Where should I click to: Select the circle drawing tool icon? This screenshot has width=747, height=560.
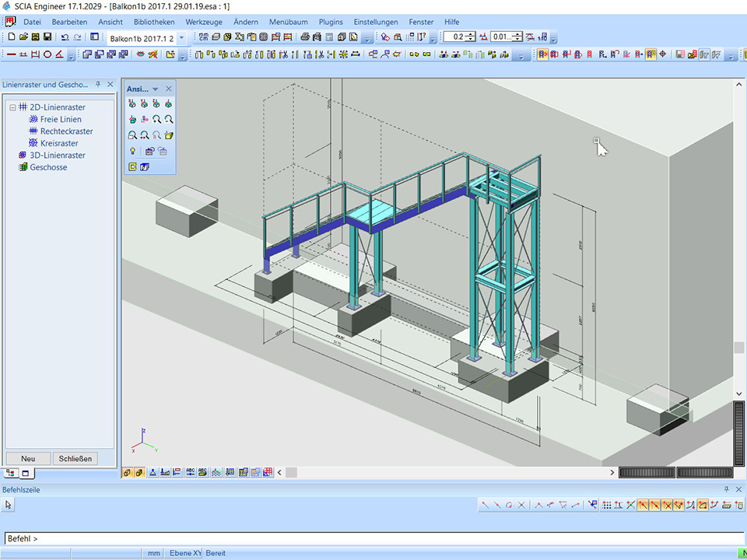coord(47,54)
